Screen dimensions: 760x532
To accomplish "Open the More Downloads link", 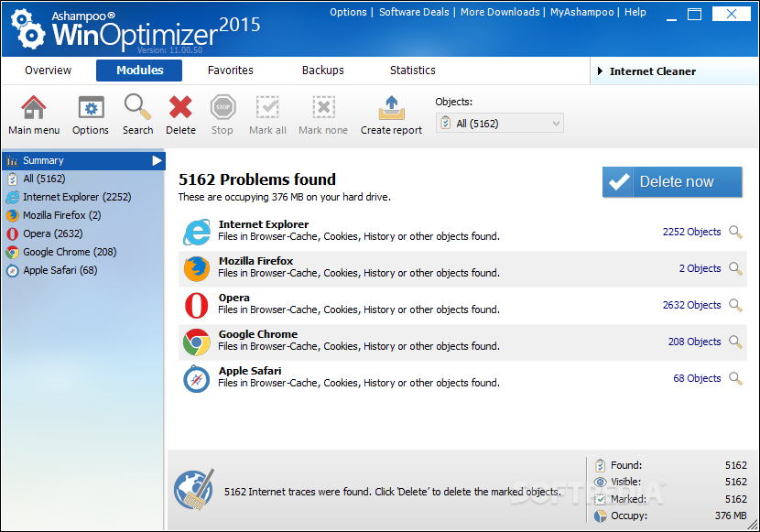I will tap(500, 12).
